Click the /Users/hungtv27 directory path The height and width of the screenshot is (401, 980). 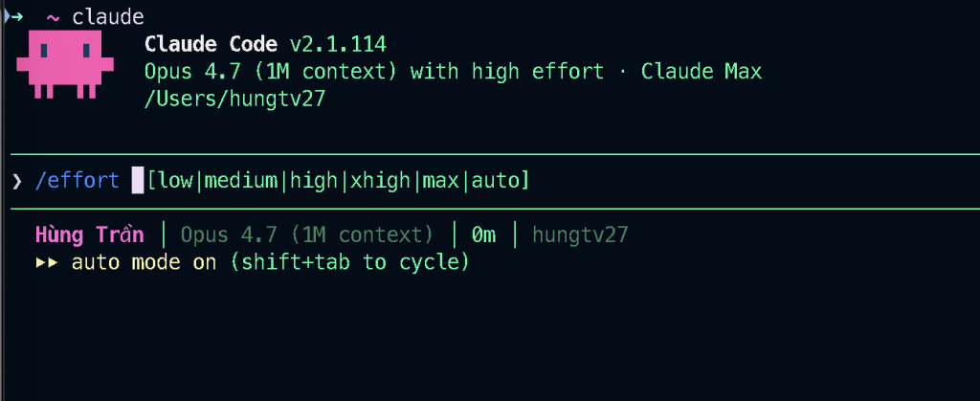[x=234, y=99]
